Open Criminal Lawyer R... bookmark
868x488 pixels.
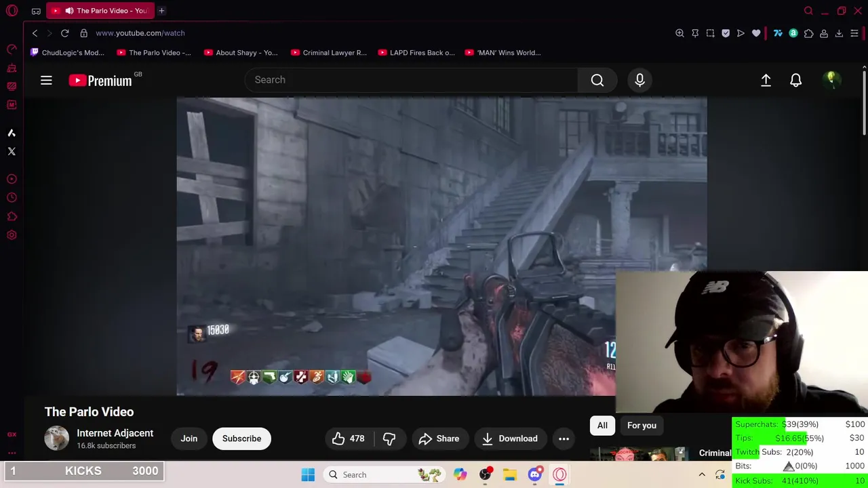[x=328, y=53]
